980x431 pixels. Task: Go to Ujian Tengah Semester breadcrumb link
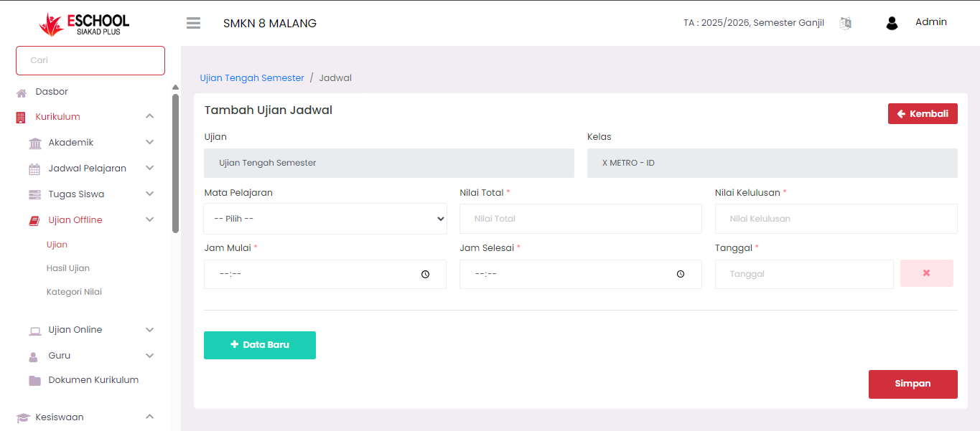(x=252, y=77)
